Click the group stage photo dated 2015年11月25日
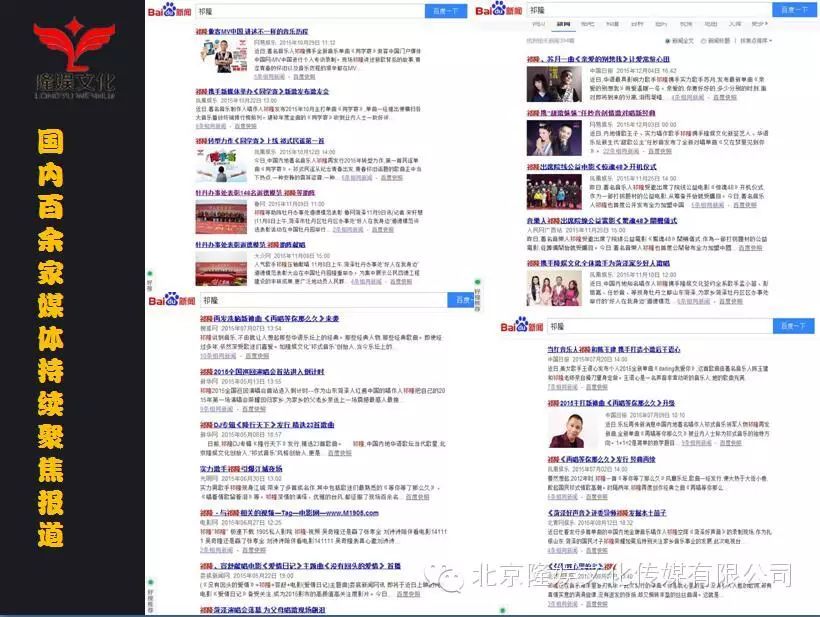The width and height of the screenshot is (820, 617). click(x=554, y=192)
